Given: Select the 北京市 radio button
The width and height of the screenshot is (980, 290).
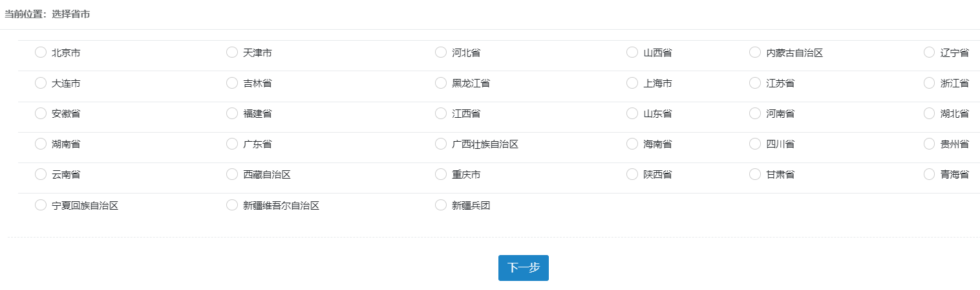Looking at the screenshot, I should (41, 52).
